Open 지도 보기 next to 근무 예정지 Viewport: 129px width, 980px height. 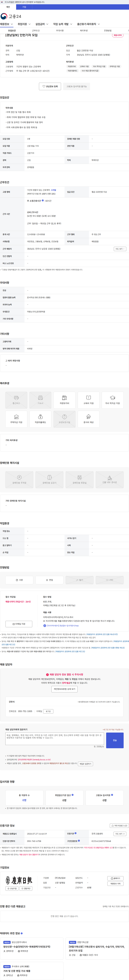(120, 249)
